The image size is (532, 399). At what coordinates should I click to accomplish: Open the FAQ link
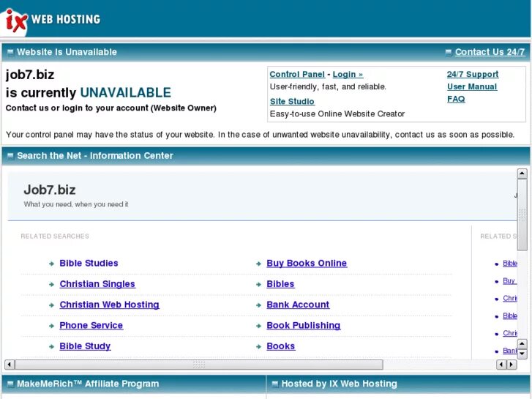tap(456, 99)
